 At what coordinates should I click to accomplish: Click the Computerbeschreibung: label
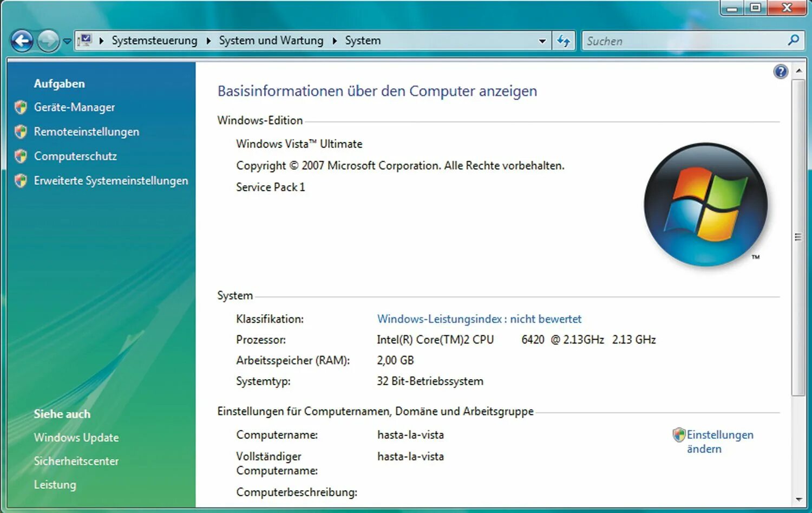click(x=297, y=492)
